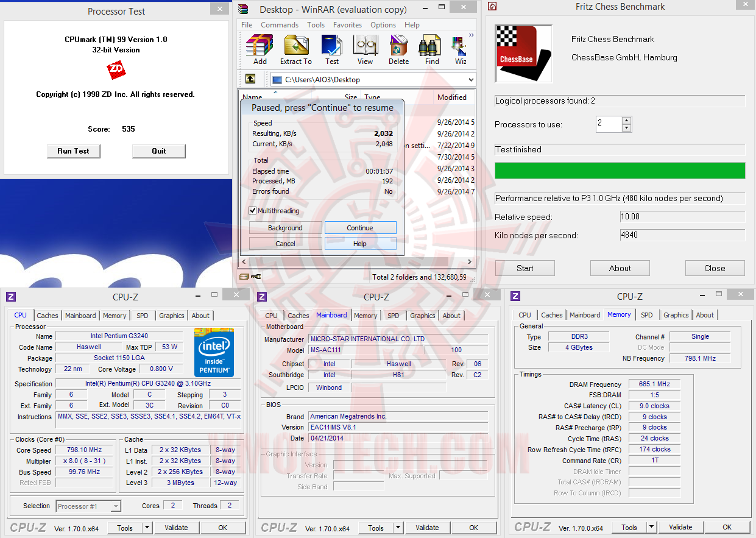
Task: Click the right CPU-Z window title icon
Action: click(515, 297)
